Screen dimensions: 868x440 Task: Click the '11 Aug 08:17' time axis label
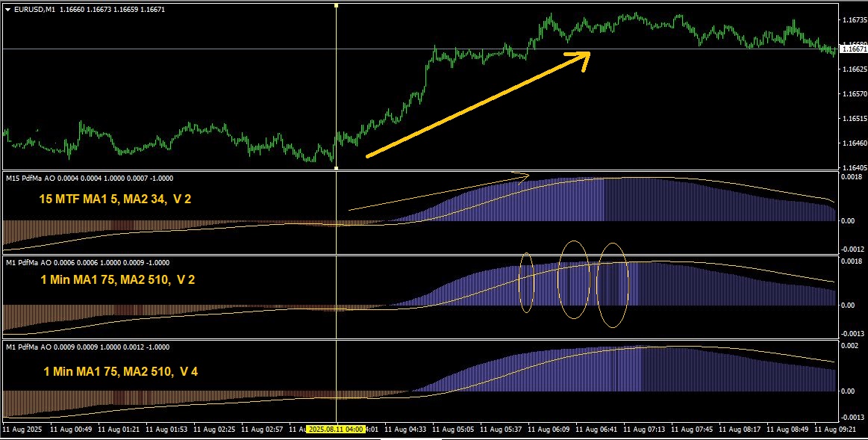point(739,430)
